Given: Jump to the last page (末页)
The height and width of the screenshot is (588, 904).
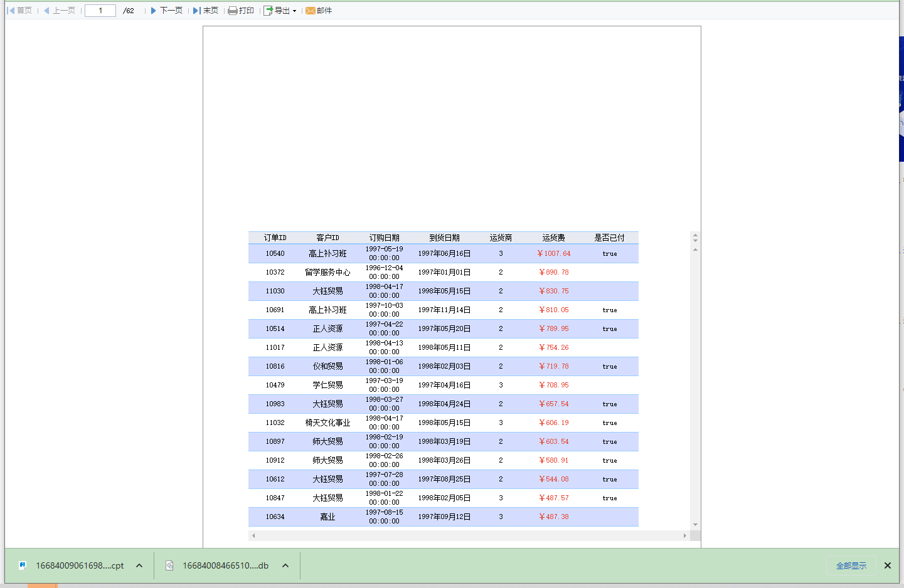Looking at the screenshot, I should (206, 11).
